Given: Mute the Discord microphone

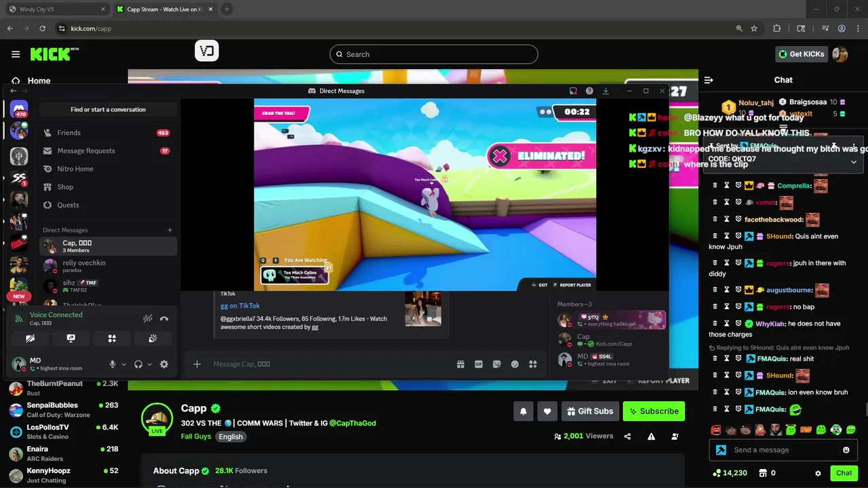Looking at the screenshot, I should pyautogui.click(x=113, y=364).
